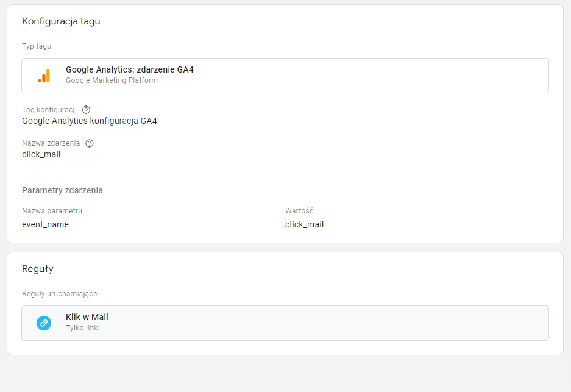Click the Nazwa zdarzenia field label
The image size is (571, 392).
point(51,143)
